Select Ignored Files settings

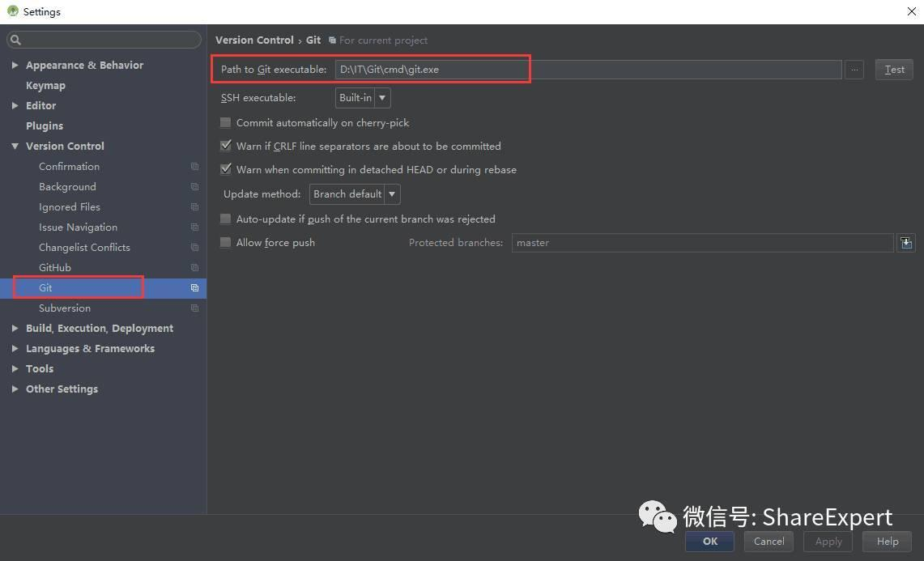tap(70, 207)
